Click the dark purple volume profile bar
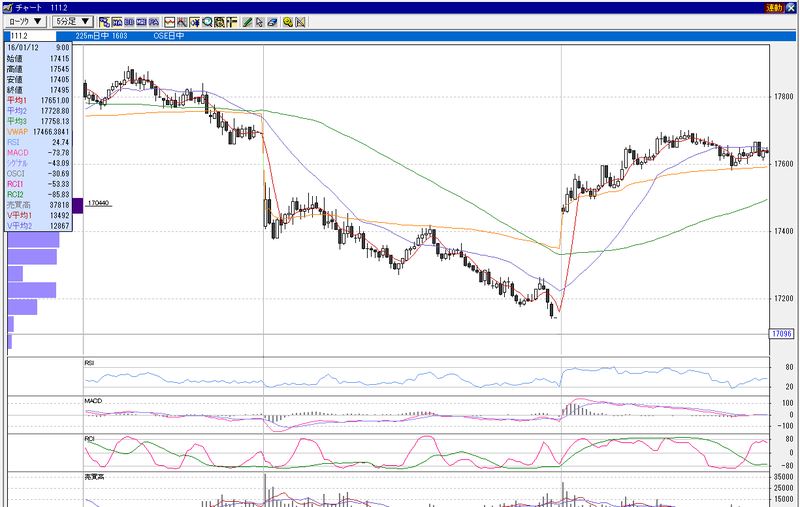This screenshot has height=507, width=800. [78, 206]
